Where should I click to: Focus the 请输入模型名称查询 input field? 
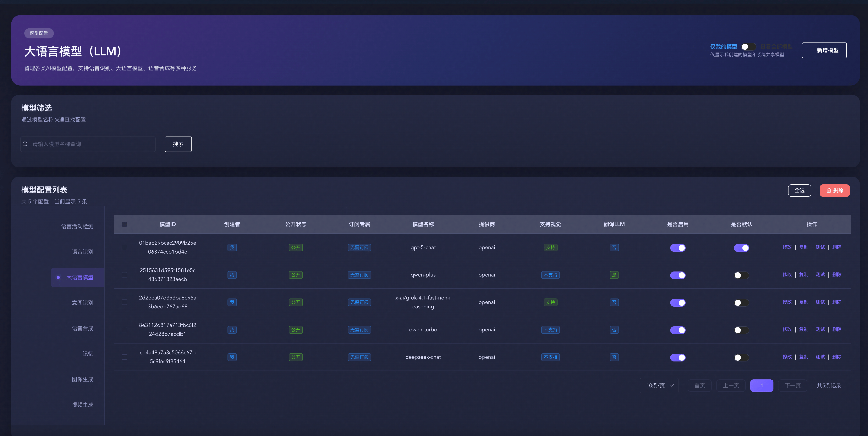(x=91, y=144)
